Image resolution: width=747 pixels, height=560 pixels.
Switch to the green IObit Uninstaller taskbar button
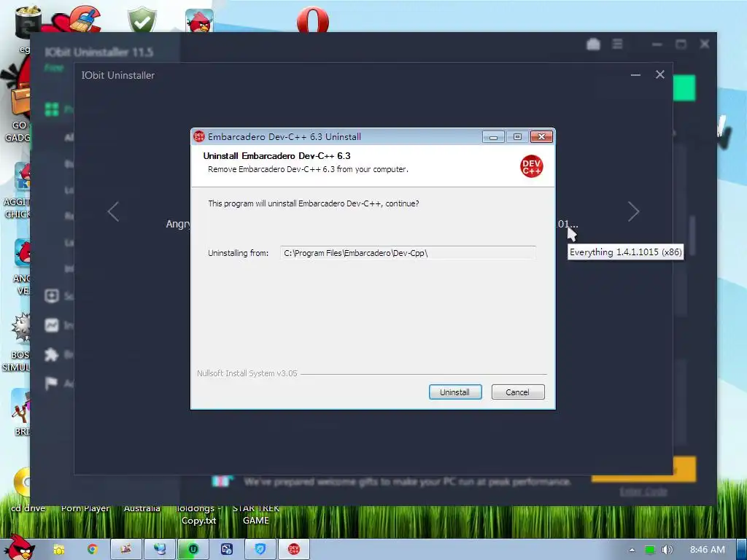[193, 550]
